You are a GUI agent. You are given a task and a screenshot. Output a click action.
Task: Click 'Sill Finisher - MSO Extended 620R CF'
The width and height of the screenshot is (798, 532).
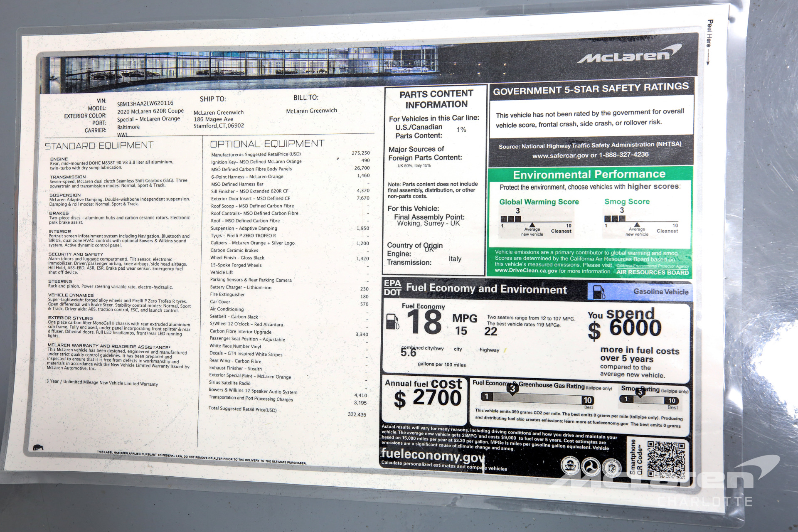[250, 191]
